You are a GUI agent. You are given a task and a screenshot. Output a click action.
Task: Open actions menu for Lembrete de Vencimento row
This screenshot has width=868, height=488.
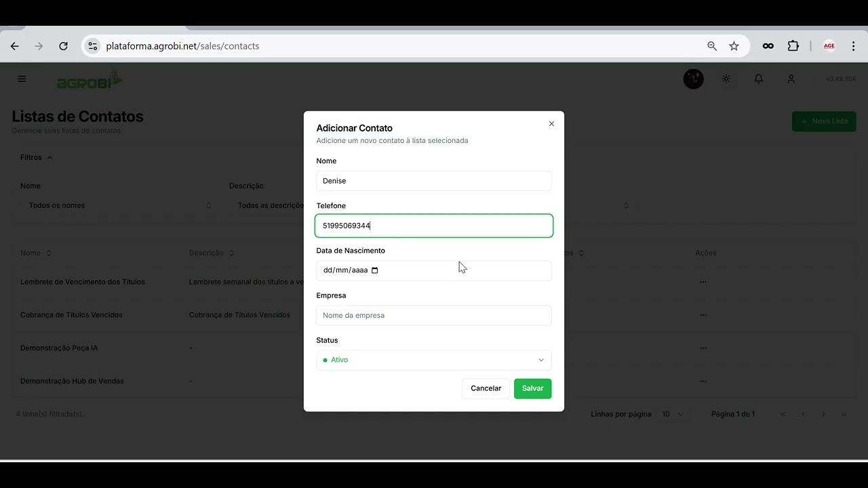click(x=703, y=282)
